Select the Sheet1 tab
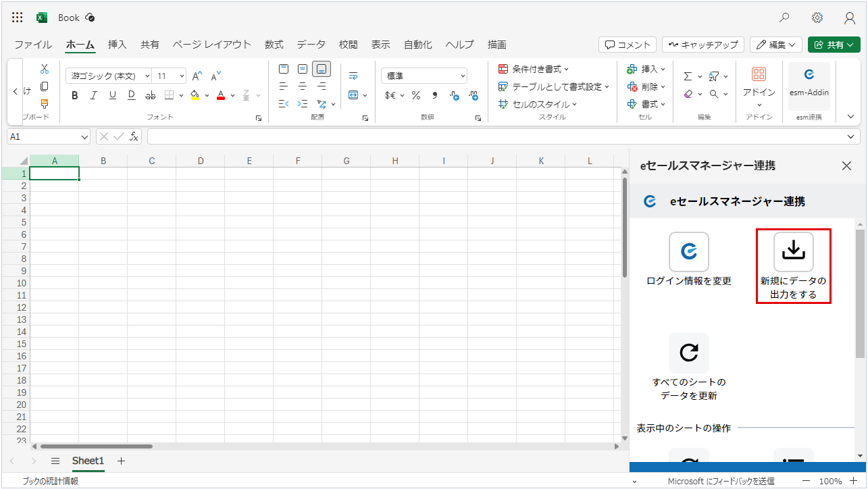Image resolution: width=868 pixels, height=489 pixels. click(x=88, y=461)
